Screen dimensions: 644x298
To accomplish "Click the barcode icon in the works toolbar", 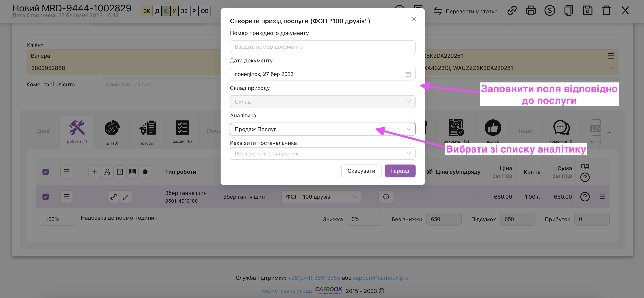I will click(x=132, y=172).
